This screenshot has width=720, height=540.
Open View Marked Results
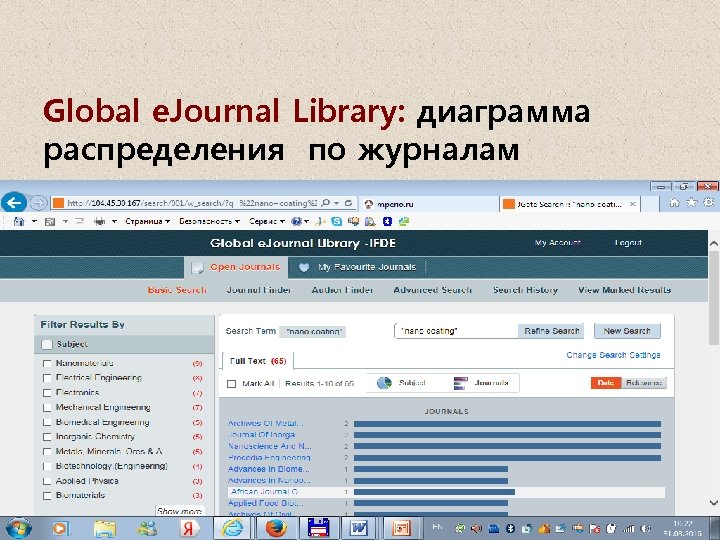[624, 290]
